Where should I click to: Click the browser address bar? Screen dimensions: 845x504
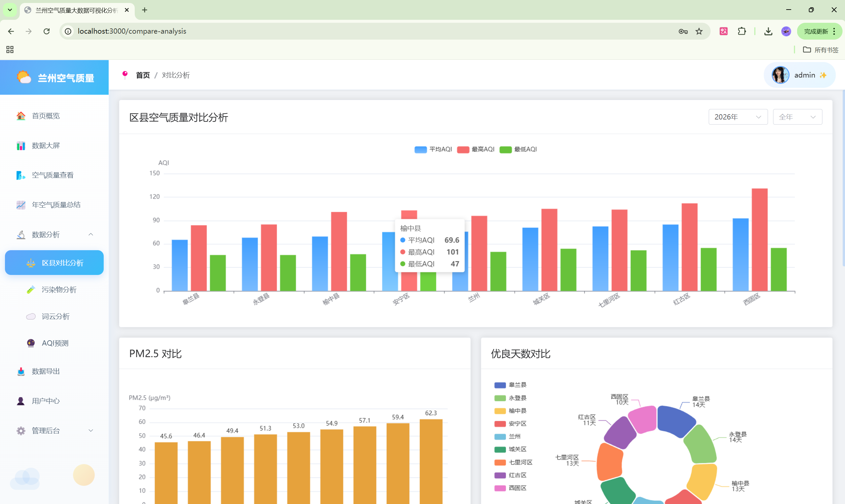340,31
